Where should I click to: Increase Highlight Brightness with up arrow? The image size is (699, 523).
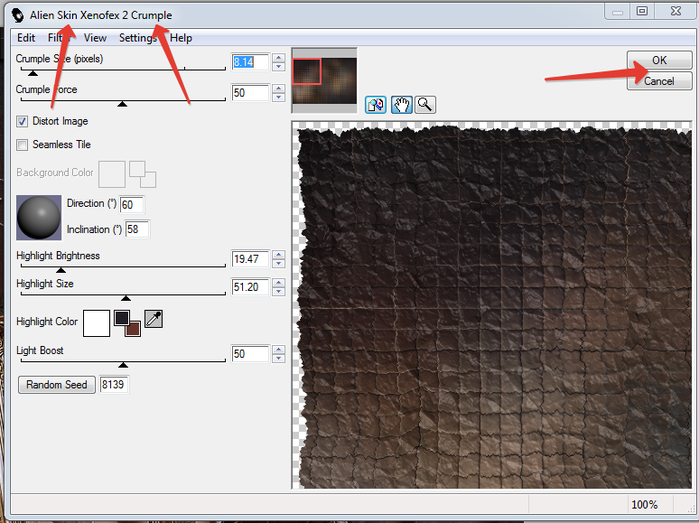click(x=279, y=255)
